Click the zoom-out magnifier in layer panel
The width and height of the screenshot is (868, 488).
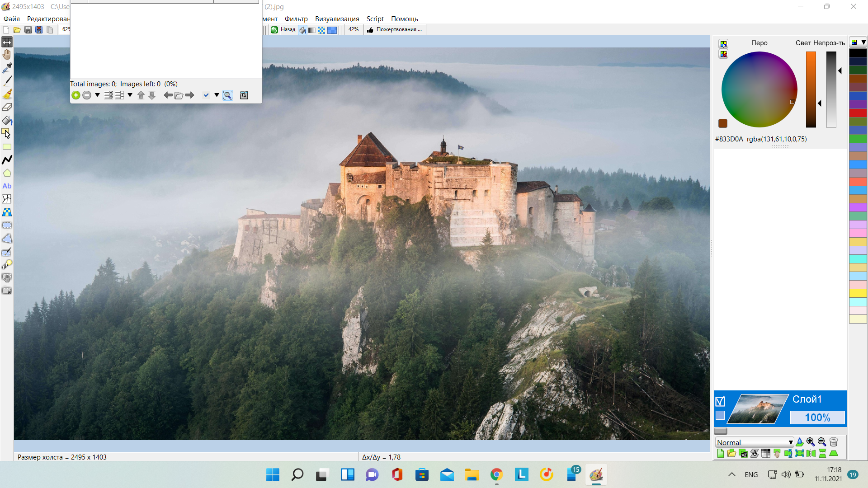(x=822, y=442)
